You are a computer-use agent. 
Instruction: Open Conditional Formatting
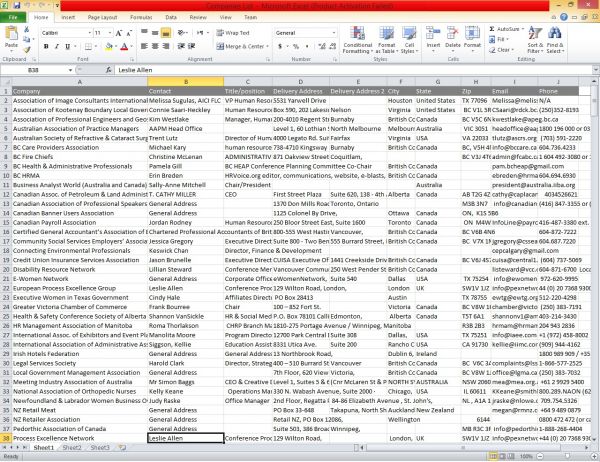pyautogui.click(x=357, y=40)
